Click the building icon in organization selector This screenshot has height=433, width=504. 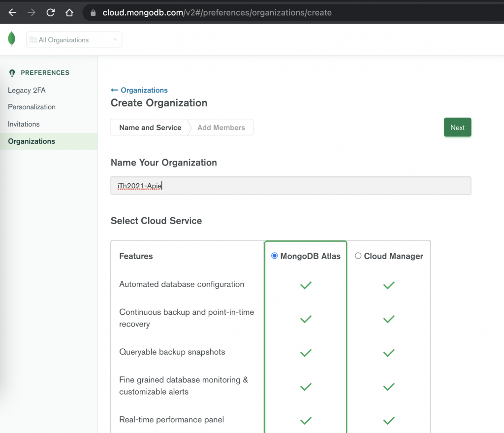[x=33, y=40]
